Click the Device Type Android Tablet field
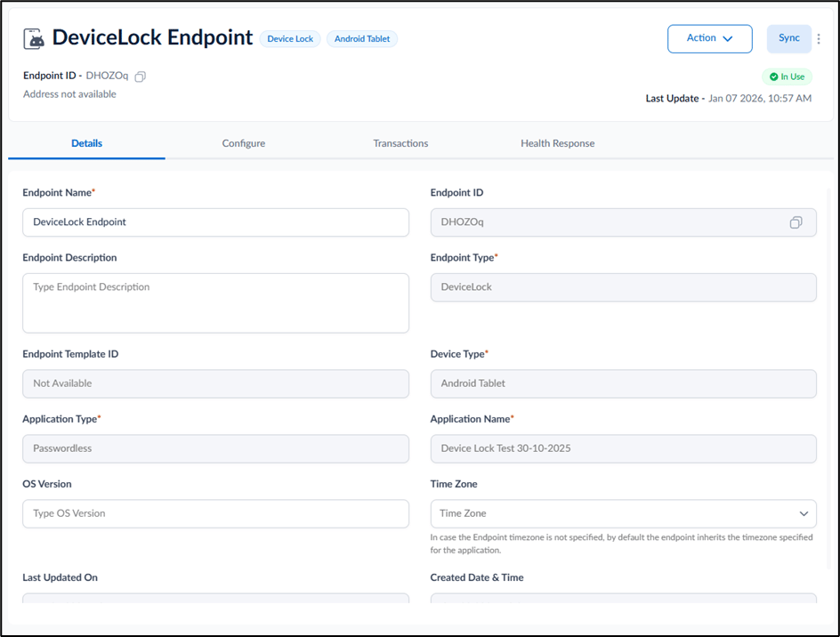Screen dimensions: 840x637 click(623, 383)
